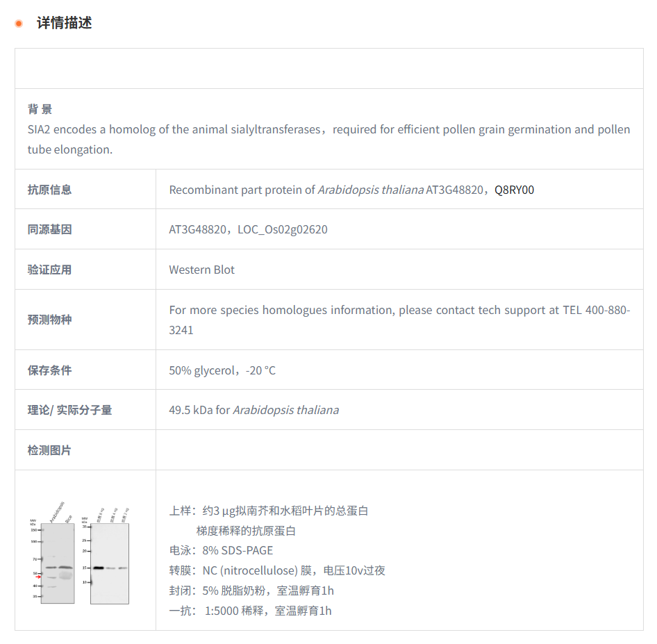657x644 pixels.
Task: Click the AT3G48820, LOC_Os02g02620 gene text
Action: 248,229
